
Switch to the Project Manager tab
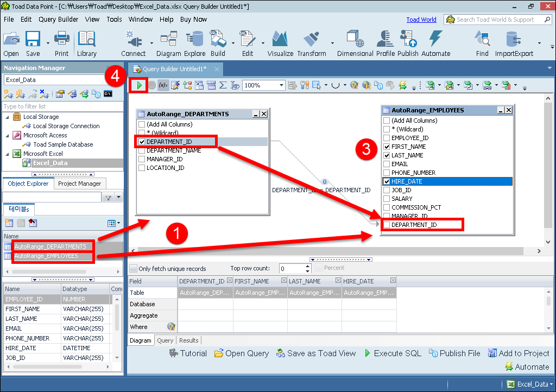[x=79, y=184]
